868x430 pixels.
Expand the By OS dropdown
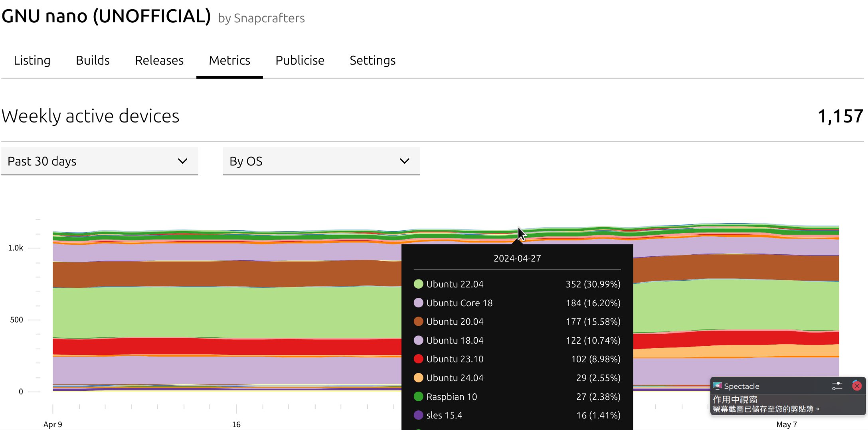(321, 161)
